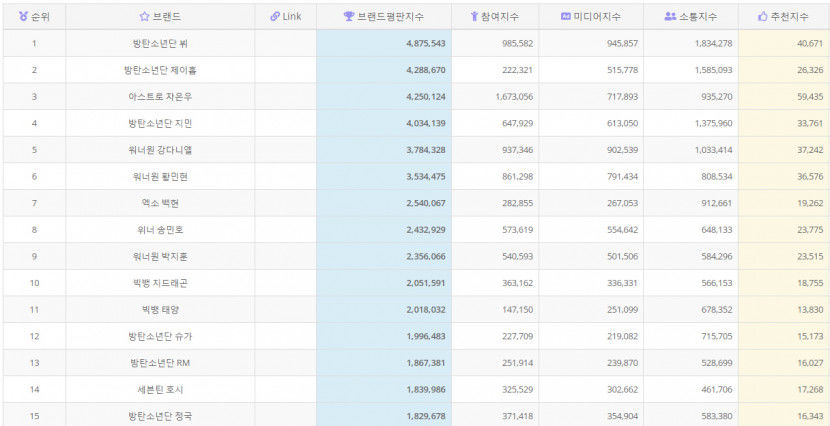Screen dimensions: 830x426
Task: Select the 브랜드평판지수 header label
Action: coord(391,17)
